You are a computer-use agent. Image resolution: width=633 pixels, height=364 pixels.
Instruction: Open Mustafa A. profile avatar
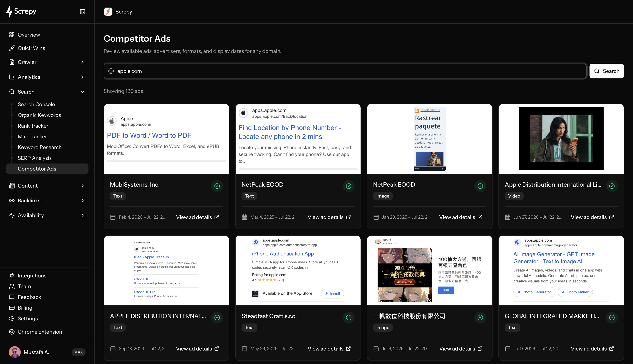click(15, 352)
